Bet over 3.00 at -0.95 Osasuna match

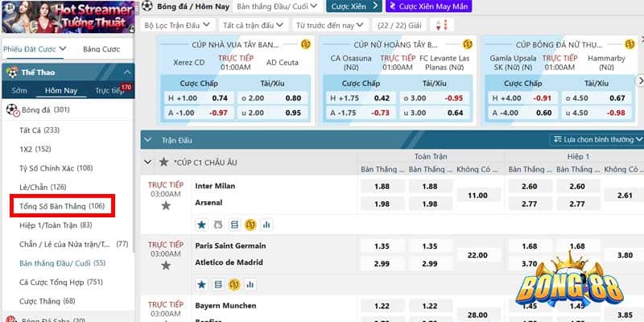pyautogui.click(x=435, y=98)
